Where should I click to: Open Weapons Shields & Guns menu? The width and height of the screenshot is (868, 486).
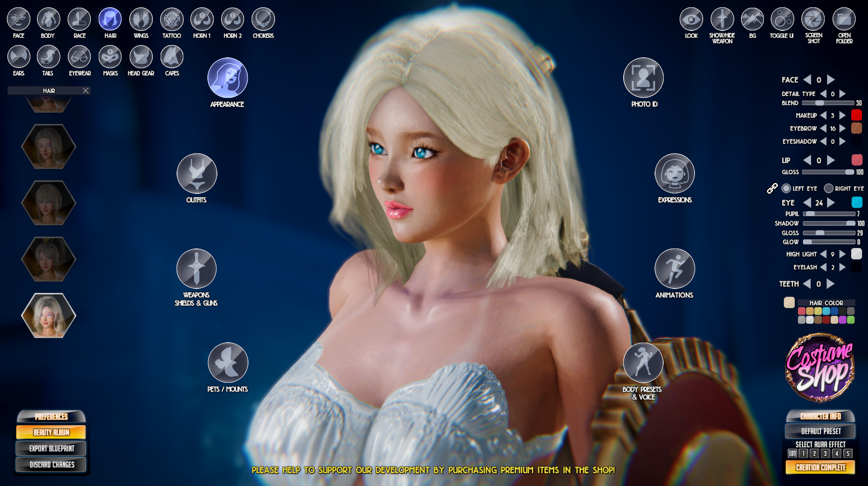coord(197,268)
